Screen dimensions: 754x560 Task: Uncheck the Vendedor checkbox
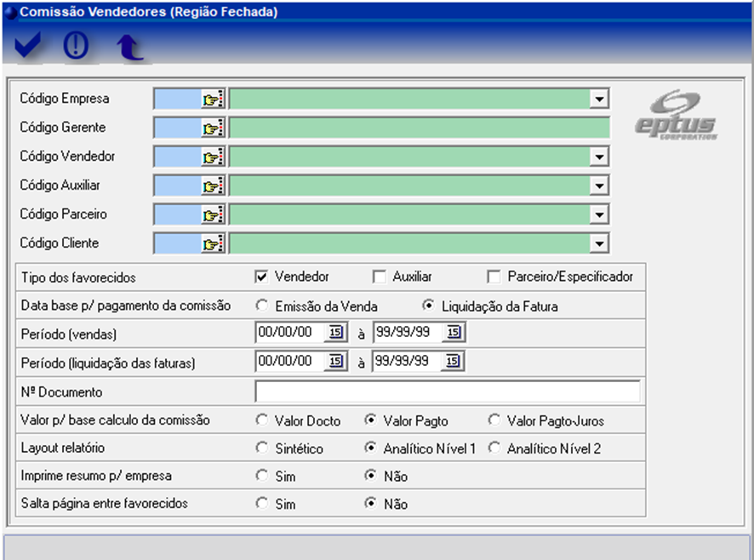261,277
